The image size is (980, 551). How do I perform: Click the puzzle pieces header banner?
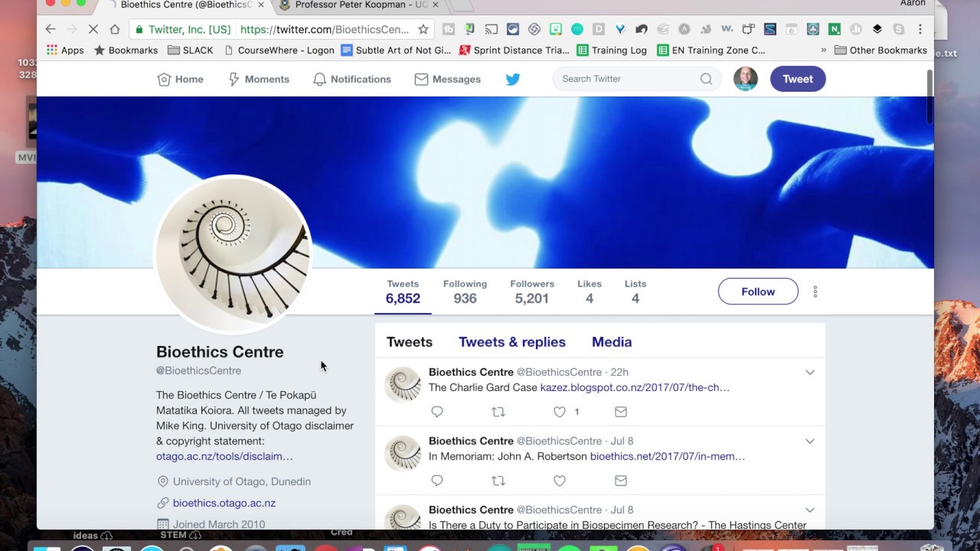pos(485,182)
